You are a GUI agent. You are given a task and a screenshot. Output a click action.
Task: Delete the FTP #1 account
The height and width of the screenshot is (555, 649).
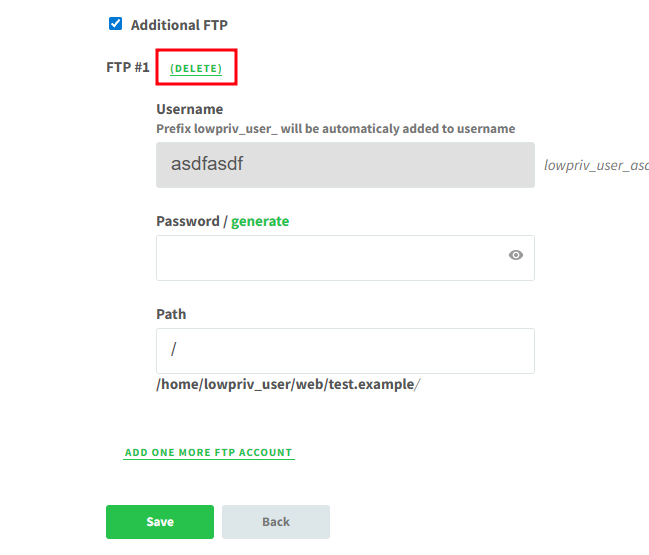[196, 68]
